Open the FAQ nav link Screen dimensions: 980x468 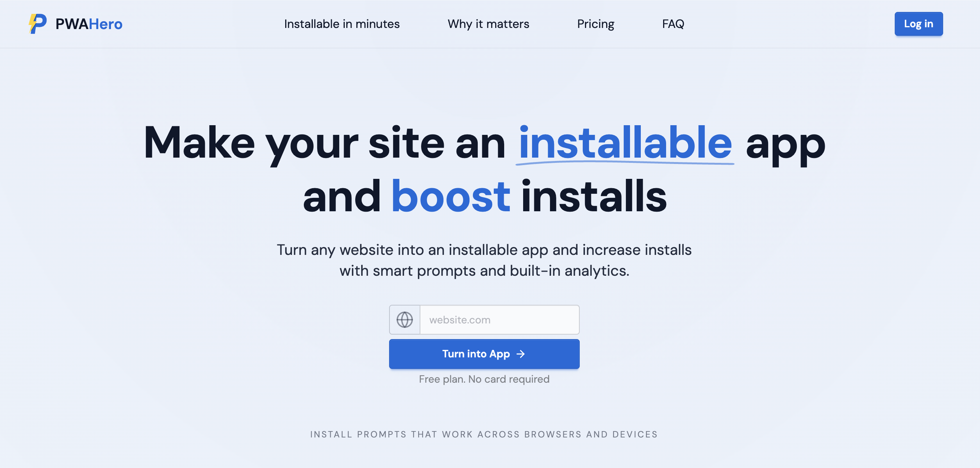[x=673, y=24]
